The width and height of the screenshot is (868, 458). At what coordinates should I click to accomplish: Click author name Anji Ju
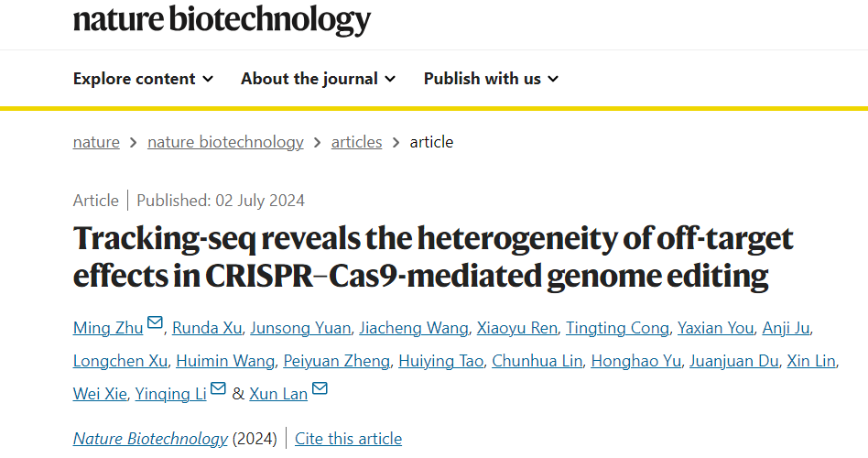[787, 328]
